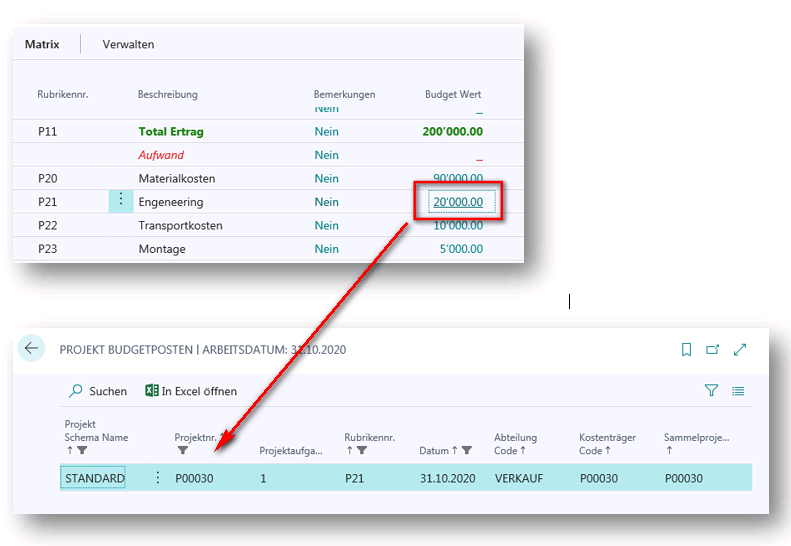791x546 pixels.
Task: Click Total Ertrag description
Action: point(171,132)
